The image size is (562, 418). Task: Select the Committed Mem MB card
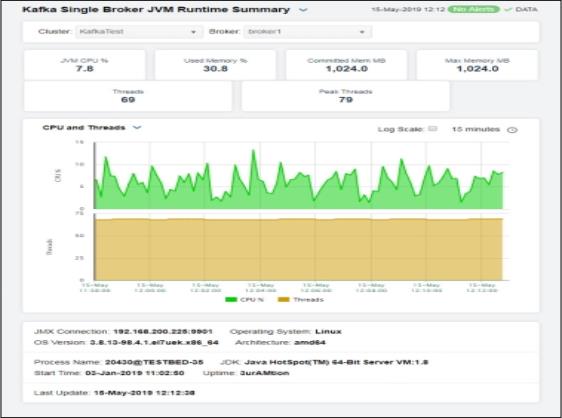[346, 65]
